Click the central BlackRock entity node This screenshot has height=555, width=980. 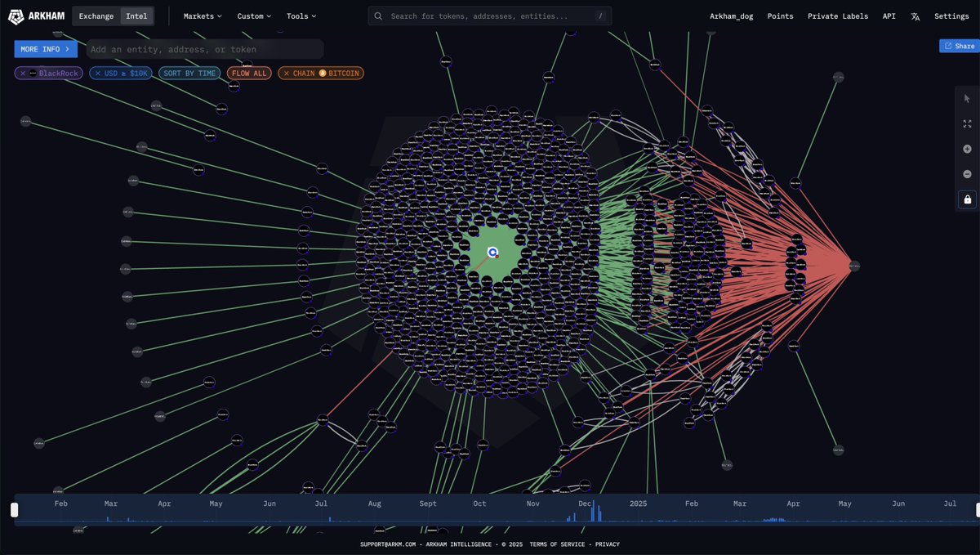point(492,253)
